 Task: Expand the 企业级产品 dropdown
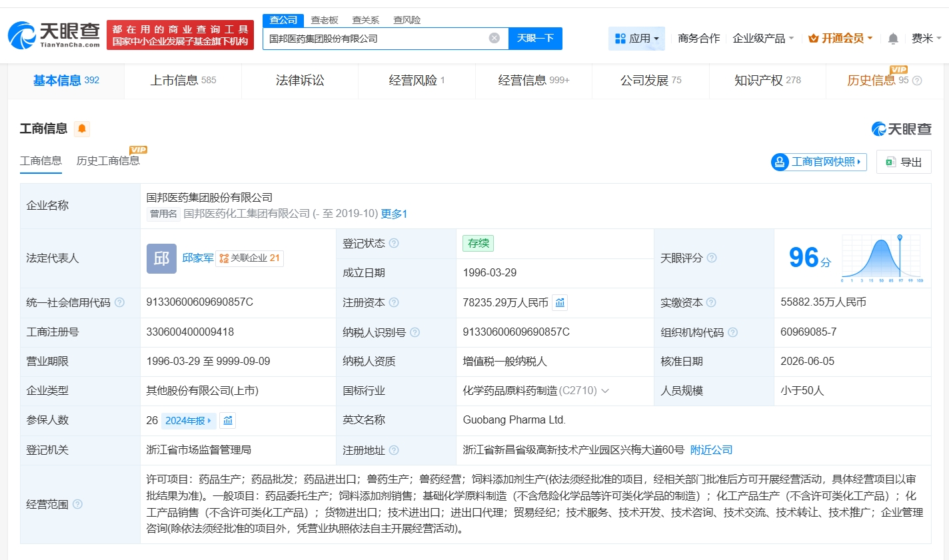point(763,39)
